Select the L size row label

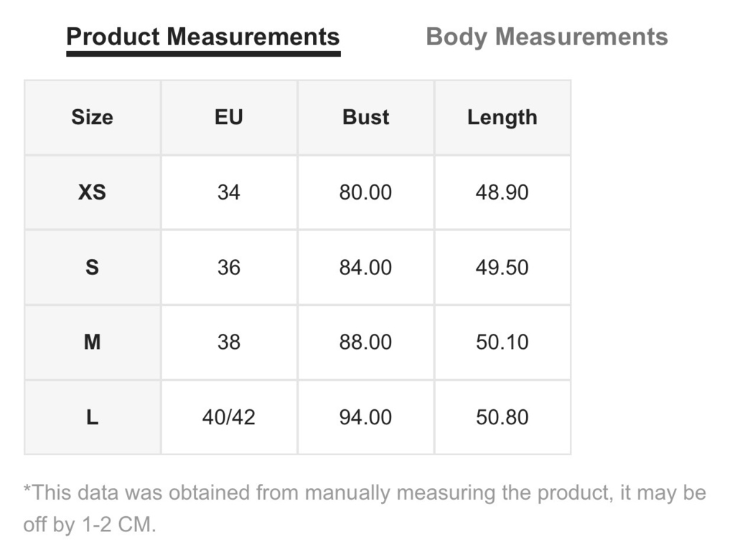tap(93, 417)
